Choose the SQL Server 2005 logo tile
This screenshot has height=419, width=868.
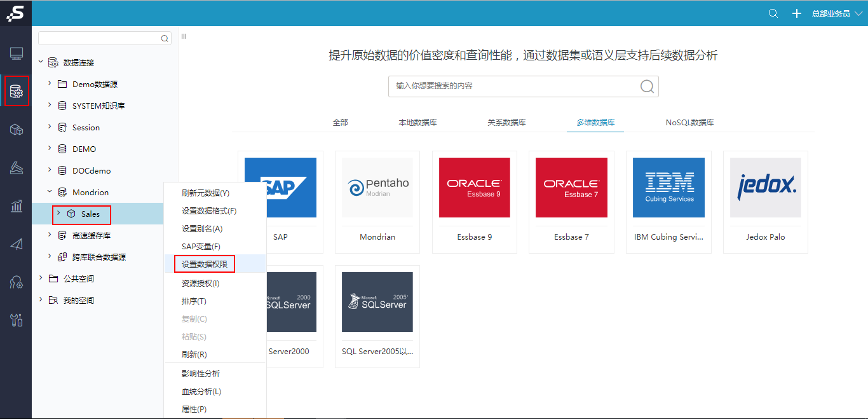(377, 302)
